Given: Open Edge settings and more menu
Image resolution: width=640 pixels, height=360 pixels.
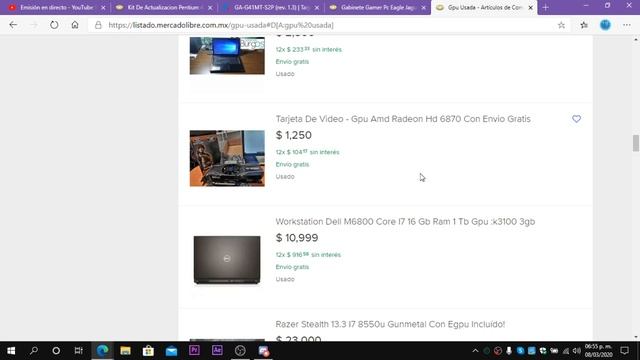Looking at the screenshot, I should [x=627, y=25].
